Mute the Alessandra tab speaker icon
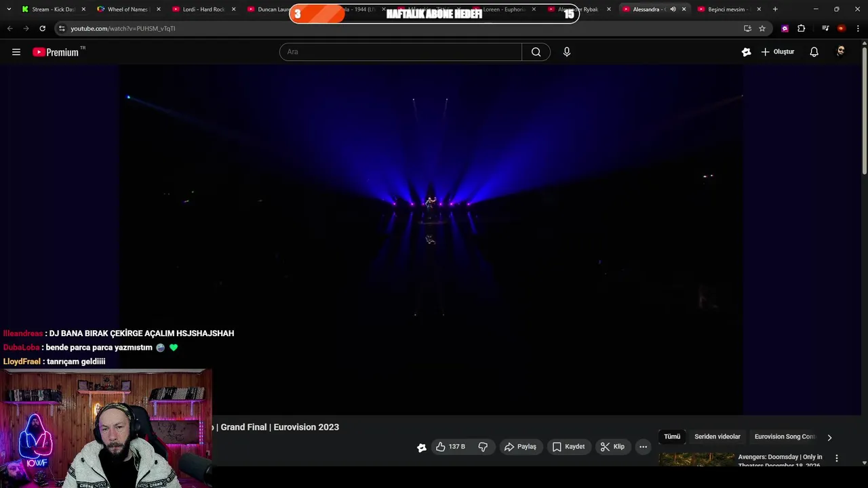Image resolution: width=868 pixels, height=488 pixels. (x=673, y=9)
